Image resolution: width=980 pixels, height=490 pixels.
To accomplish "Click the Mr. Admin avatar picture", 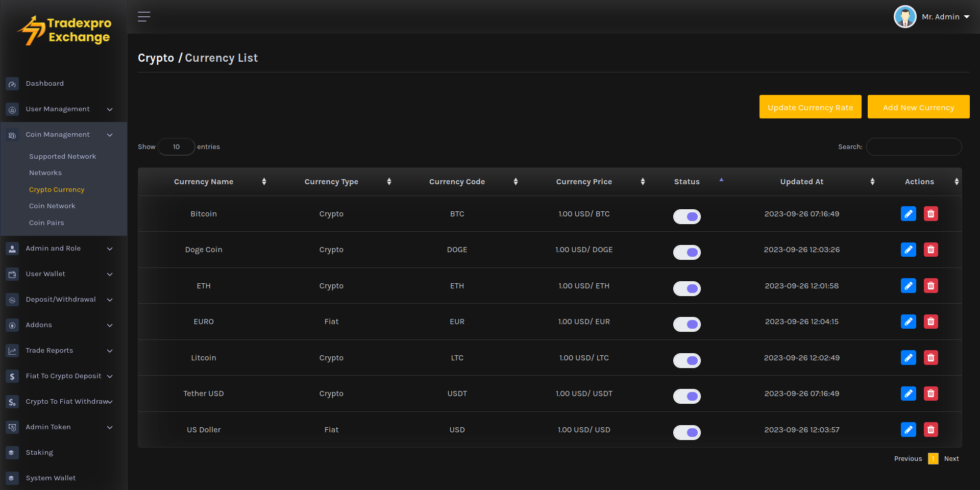I will [x=905, y=17].
